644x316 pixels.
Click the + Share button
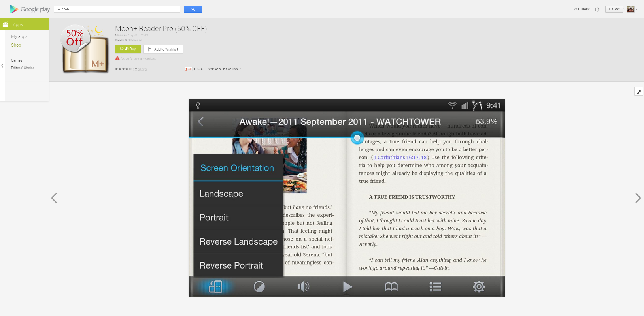[x=614, y=9]
